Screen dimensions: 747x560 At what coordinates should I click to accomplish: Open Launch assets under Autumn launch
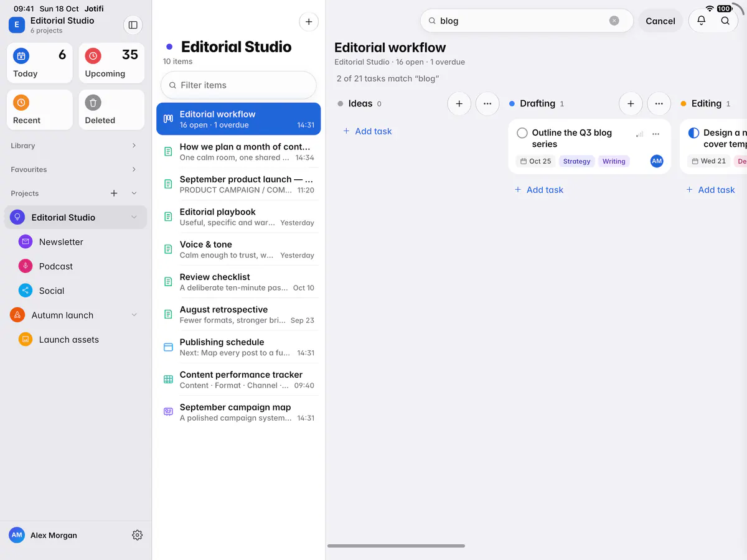tap(76, 340)
